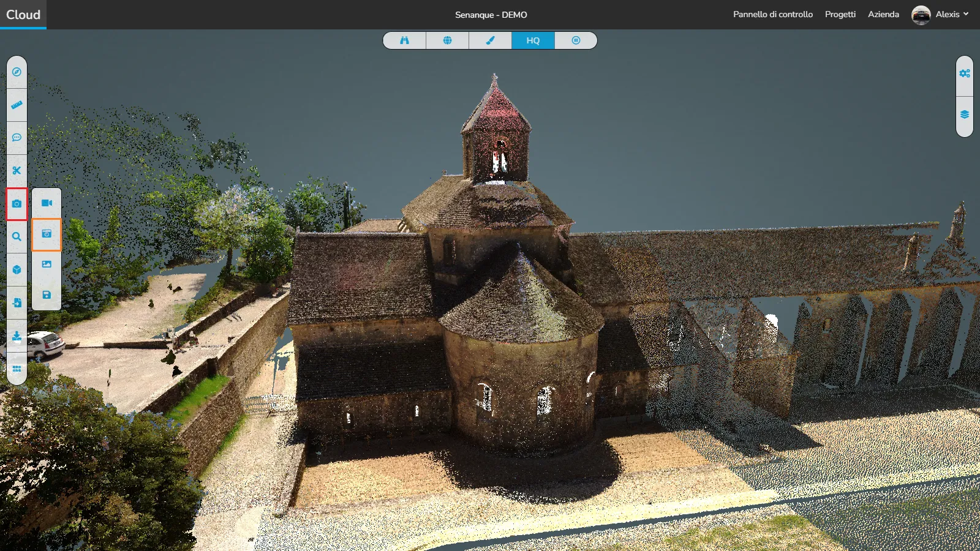
Task: Open the Progetti page
Action: tap(840, 14)
